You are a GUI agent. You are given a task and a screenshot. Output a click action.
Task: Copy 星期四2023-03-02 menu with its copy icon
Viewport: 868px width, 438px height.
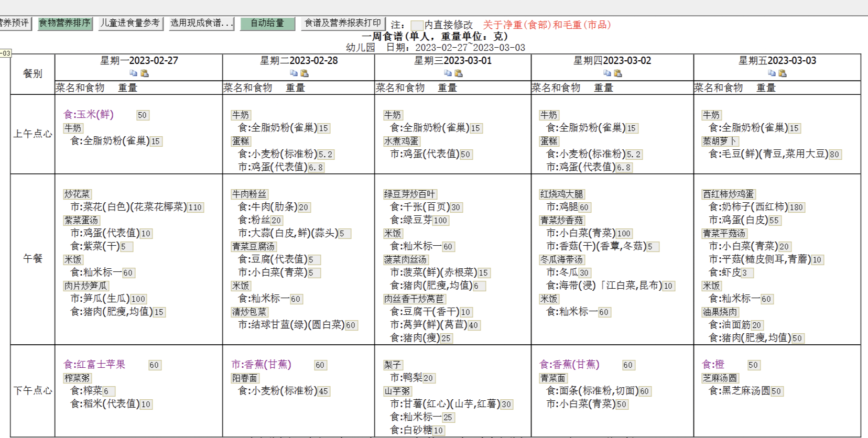tap(607, 73)
